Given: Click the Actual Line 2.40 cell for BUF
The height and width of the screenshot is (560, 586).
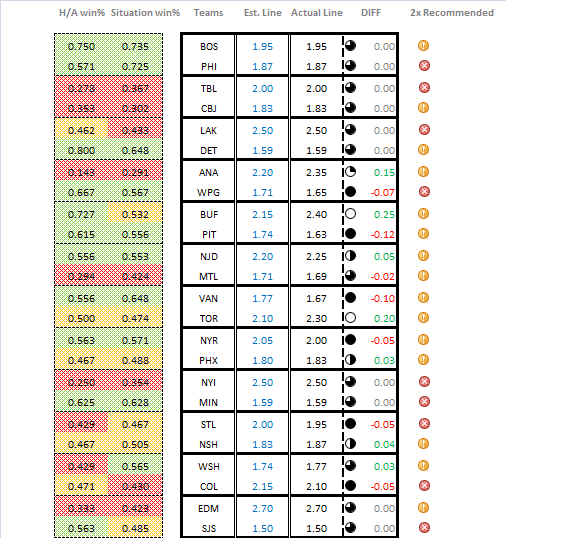Looking at the screenshot, I should (x=317, y=215).
